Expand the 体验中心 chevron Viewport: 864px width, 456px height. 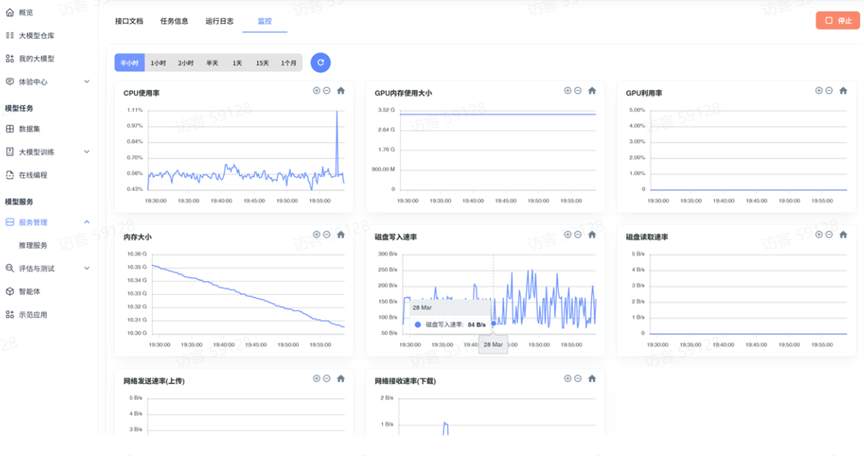point(87,82)
